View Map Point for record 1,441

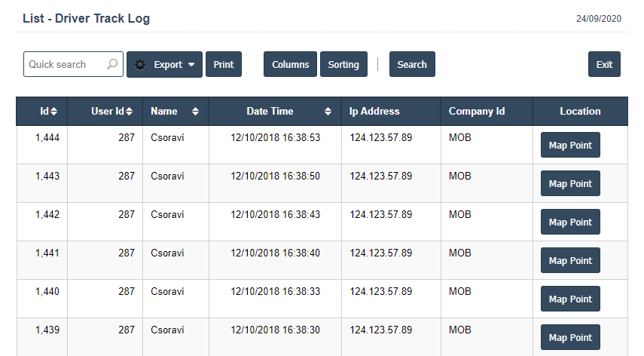[570, 260]
